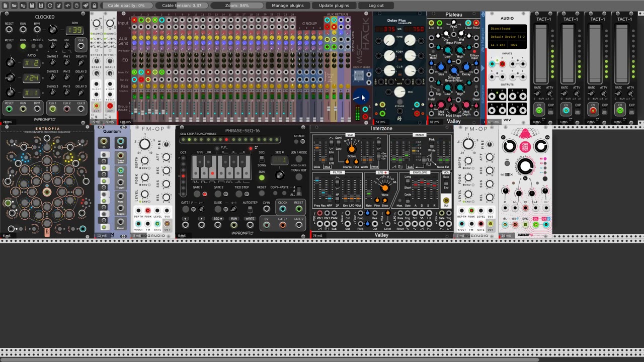This screenshot has height=362, width=644.
Task: Click the Quantum module's In jack
Action: [104, 142]
